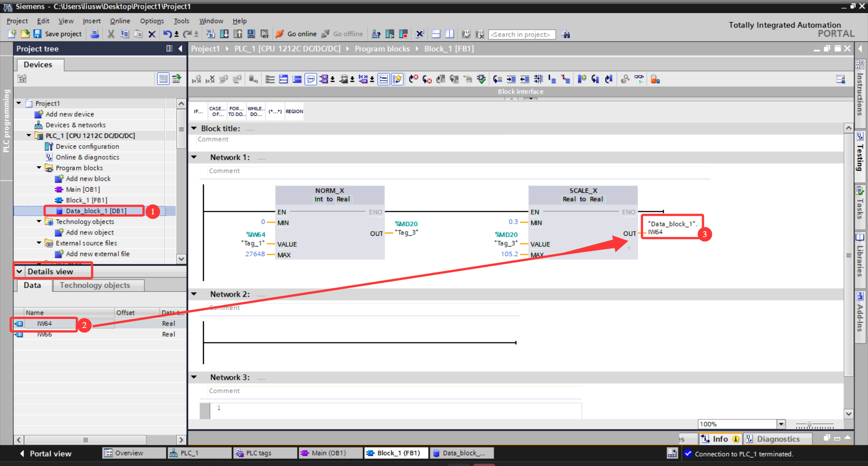Toggle favorites display in editor toolbar
This screenshot has height=466, width=868.
coord(397,79)
